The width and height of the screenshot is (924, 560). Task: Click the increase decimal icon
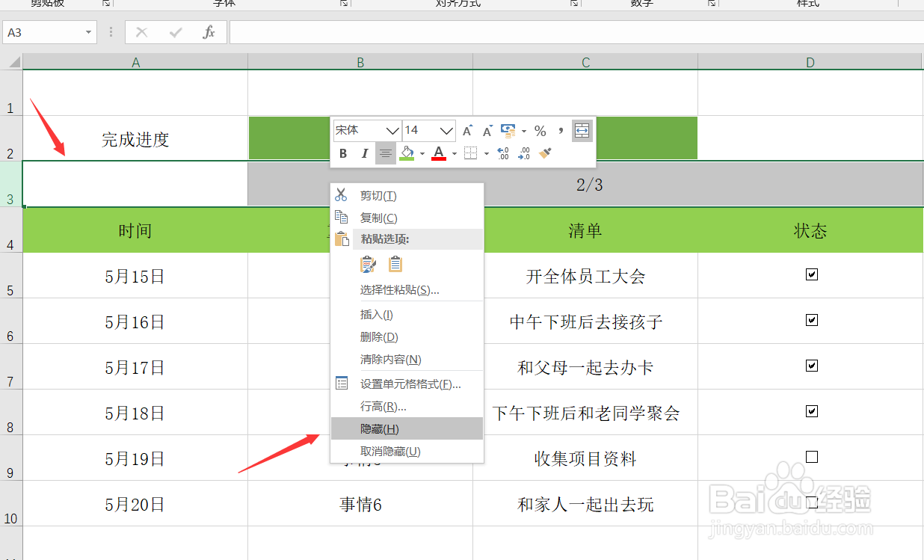502,153
